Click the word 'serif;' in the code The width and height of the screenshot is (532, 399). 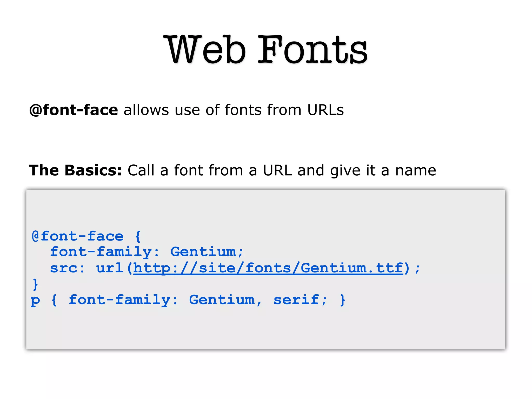point(300,300)
